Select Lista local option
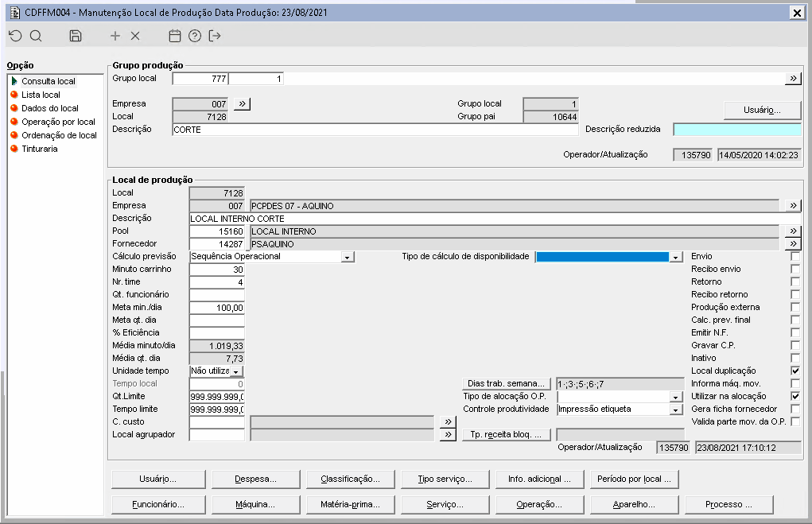The image size is (812, 524). click(x=41, y=95)
